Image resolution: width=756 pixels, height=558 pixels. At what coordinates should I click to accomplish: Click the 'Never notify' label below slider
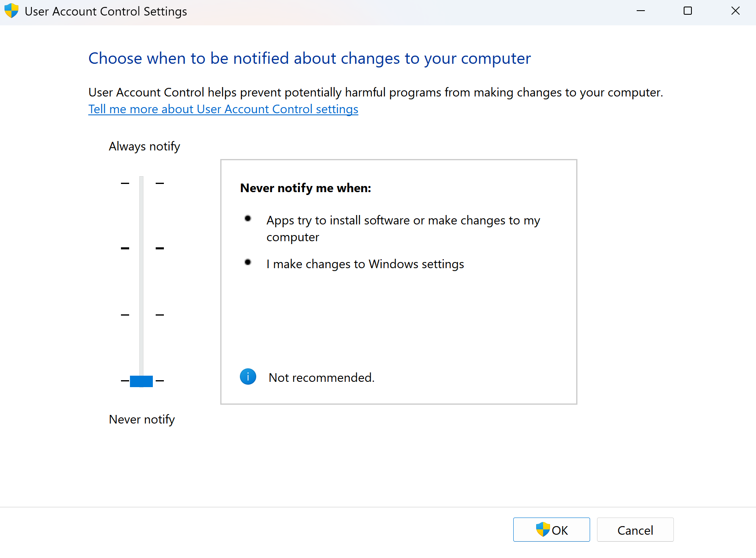click(x=142, y=419)
